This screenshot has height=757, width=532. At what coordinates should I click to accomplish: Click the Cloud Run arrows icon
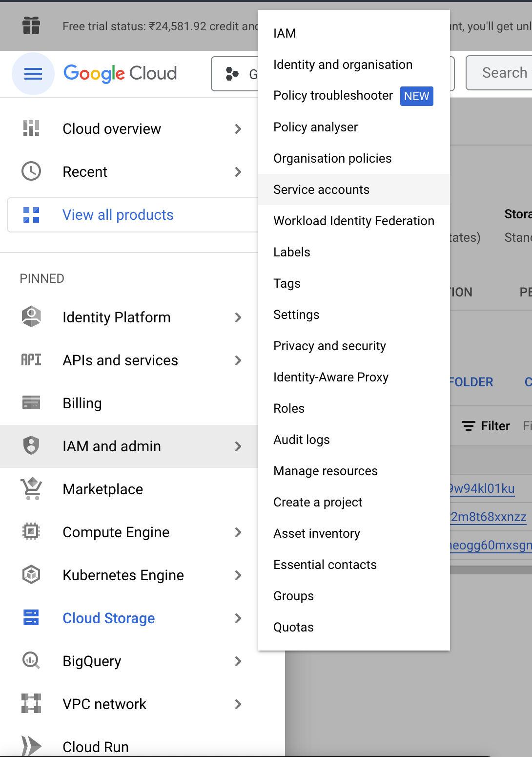coord(31,746)
